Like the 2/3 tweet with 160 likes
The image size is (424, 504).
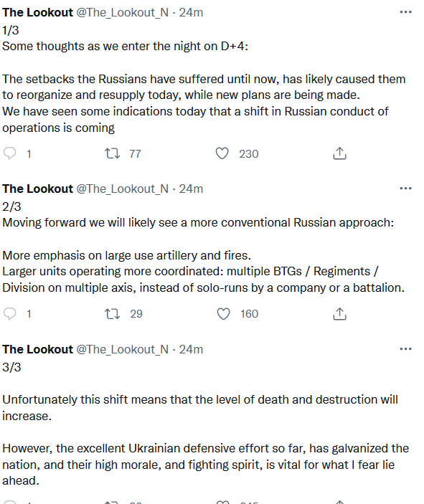[x=223, y=313]
